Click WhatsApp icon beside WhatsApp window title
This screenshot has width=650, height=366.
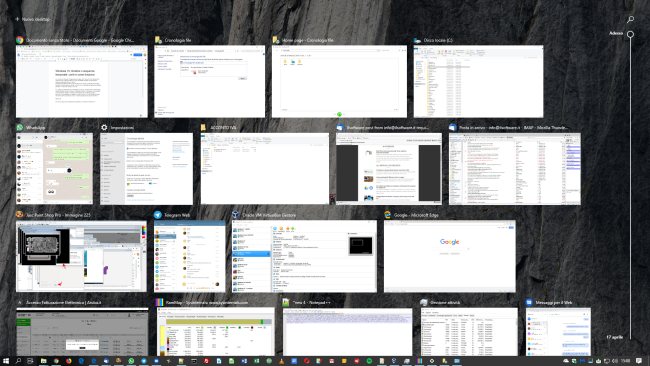[19, 128]
